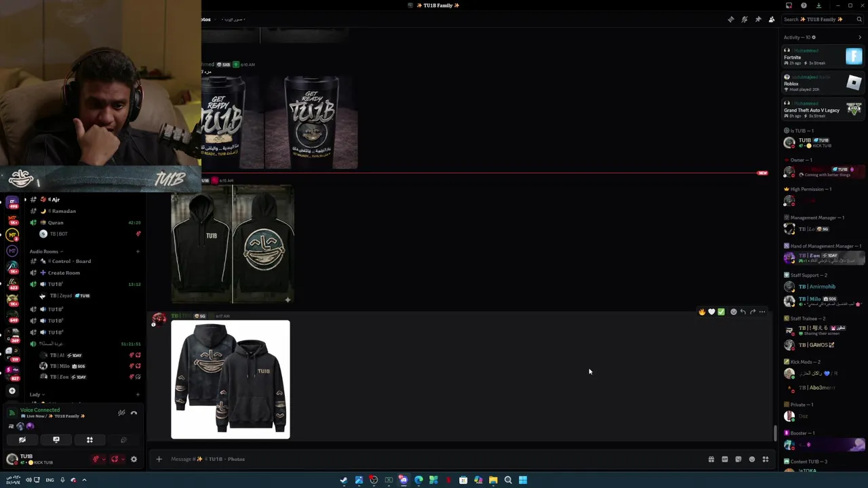Open the inbox icon in title bar
Viewport: 868px width, 488px height.
(789, 5)
